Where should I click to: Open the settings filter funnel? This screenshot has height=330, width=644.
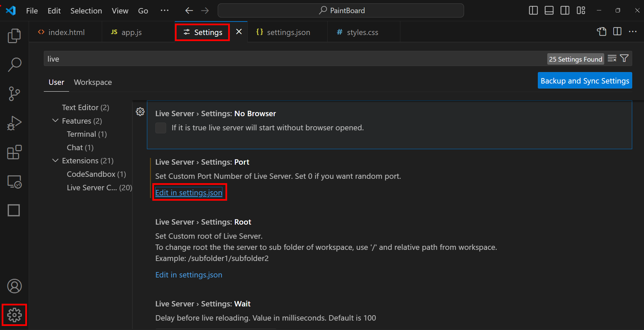pyautogui.click(x=624, y=59)
